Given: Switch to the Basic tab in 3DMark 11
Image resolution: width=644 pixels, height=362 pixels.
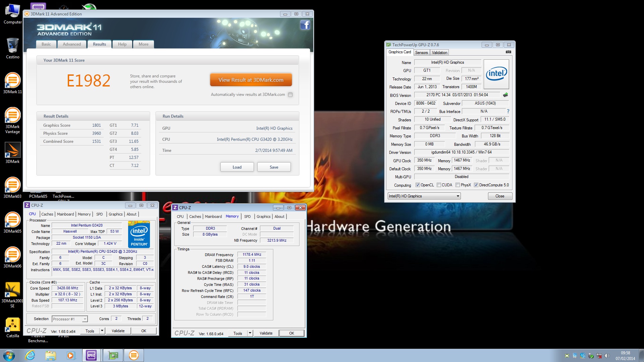Looking at the screenshot, I should pos(46,44).
